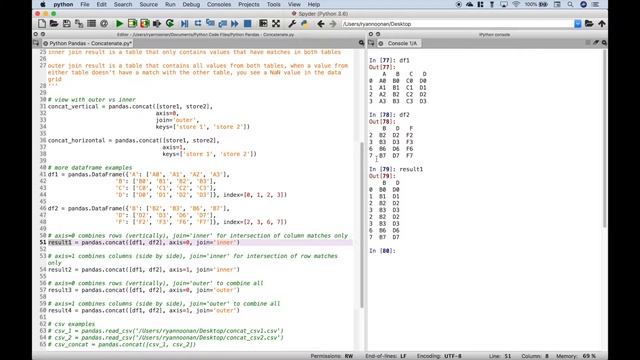The height and width of the screenshot is (360, 640).
Task: Run the current cell toolbar icon
Action: click(132, 24)
